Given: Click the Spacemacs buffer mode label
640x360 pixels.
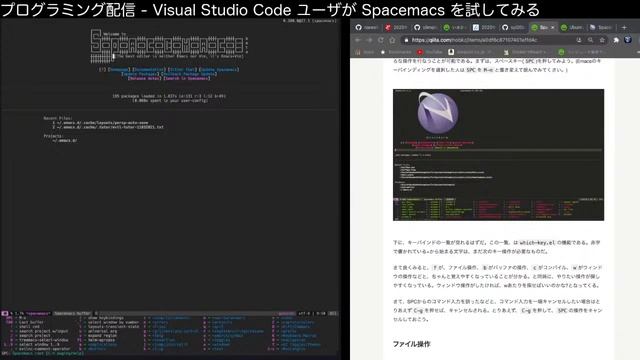Looking at the screenshot, I should tap(72, 313).
